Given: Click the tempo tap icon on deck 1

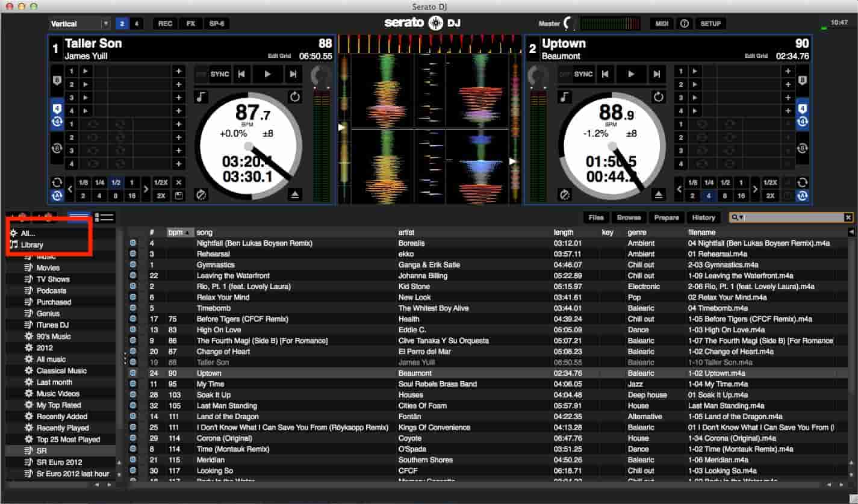Looking at the screenshot, I should pyautogui.click(x=201, y=194).
